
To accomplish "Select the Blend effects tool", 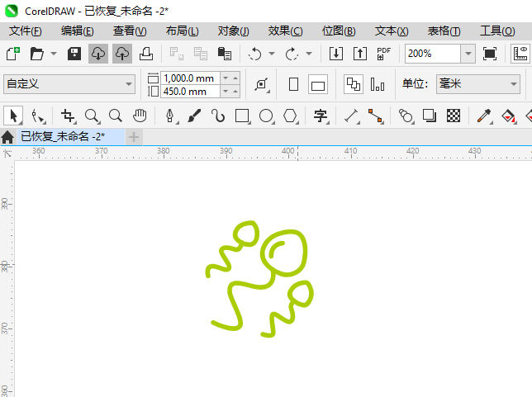I will tap(406, 116).
